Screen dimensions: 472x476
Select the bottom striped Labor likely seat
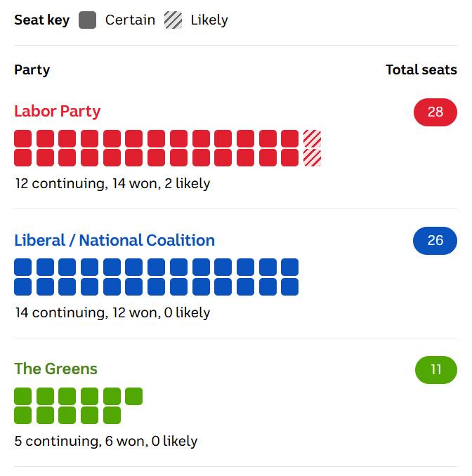313,157
